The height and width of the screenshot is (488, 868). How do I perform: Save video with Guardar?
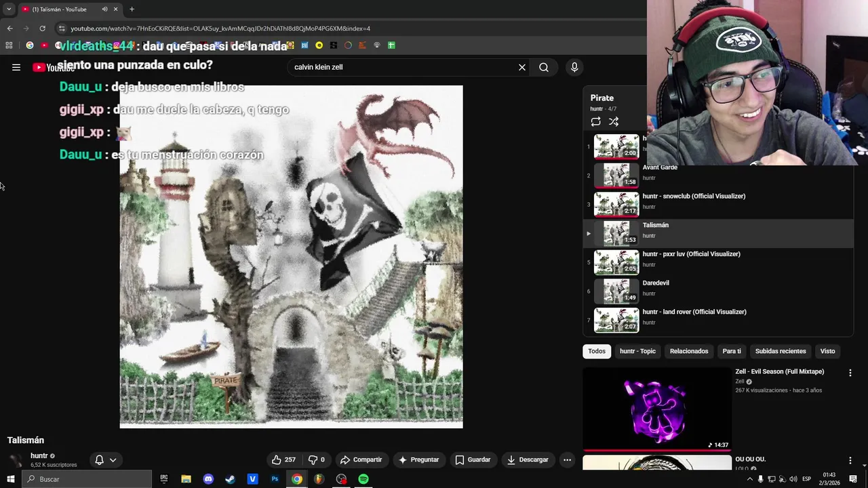click(473, 460)
